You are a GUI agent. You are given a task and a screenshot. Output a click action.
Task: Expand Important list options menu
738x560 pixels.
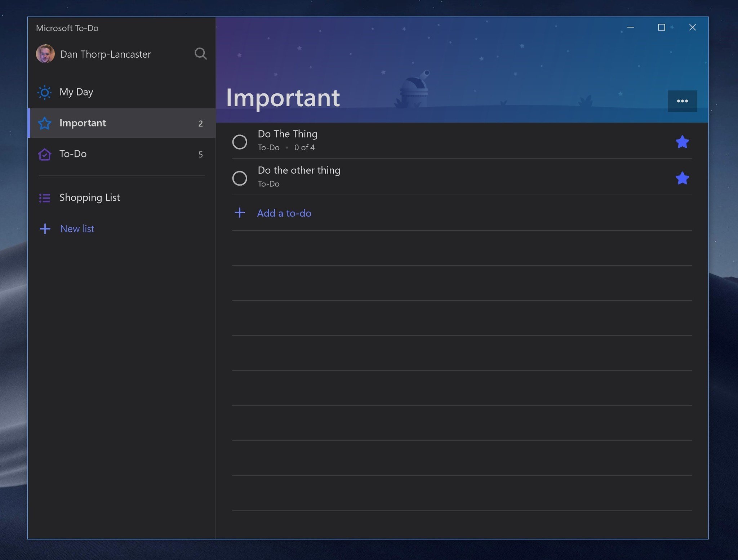(682, 101)
